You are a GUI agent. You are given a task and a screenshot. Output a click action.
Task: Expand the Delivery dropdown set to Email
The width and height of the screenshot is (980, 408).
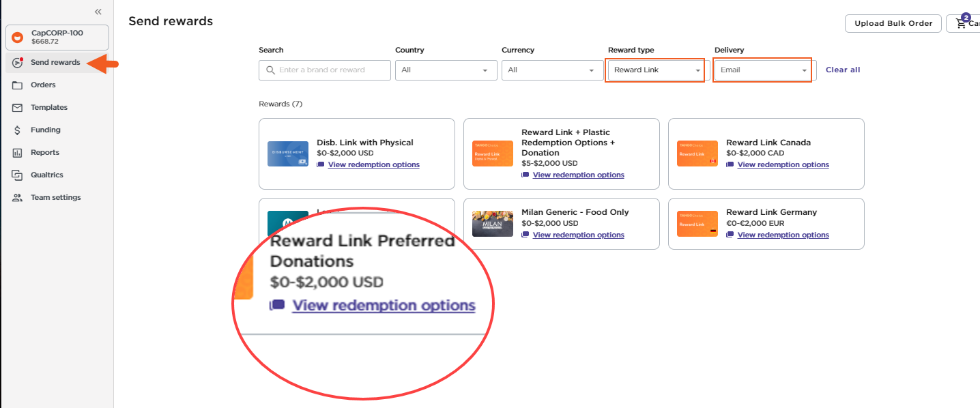tap(762, 70)
